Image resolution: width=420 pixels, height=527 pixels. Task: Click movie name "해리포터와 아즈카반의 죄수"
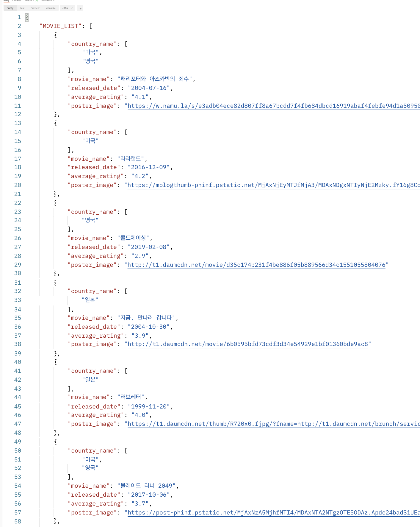click(x=155, y=79)
